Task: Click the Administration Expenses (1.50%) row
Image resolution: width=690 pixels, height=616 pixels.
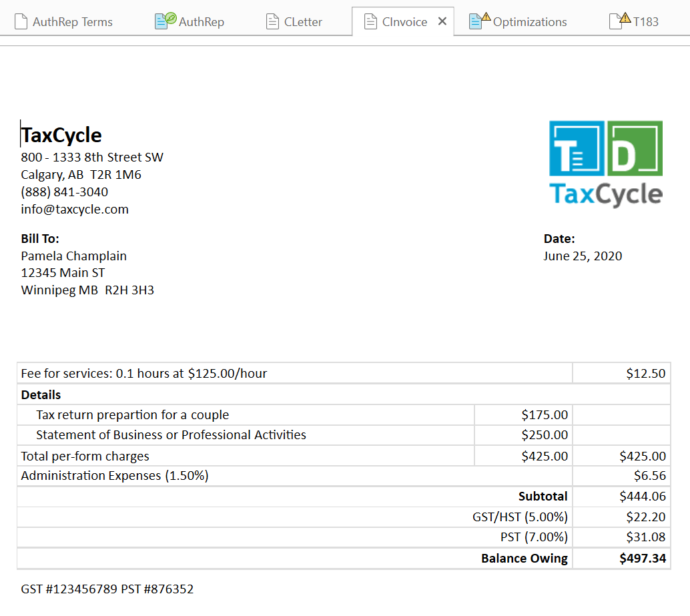Action: [344, 476]
